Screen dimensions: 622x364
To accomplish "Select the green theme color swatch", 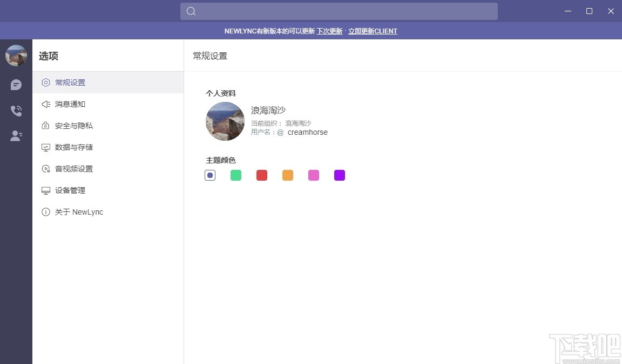I will point(235,175).
